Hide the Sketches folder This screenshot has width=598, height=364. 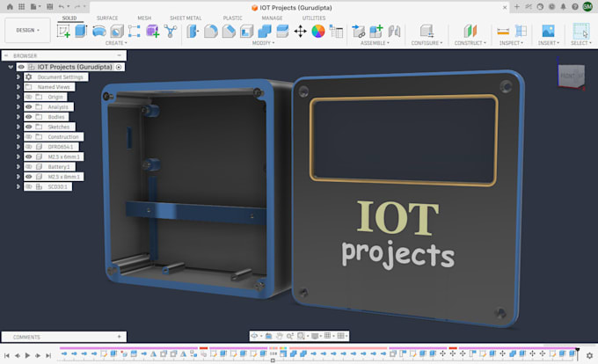[29, 127]
